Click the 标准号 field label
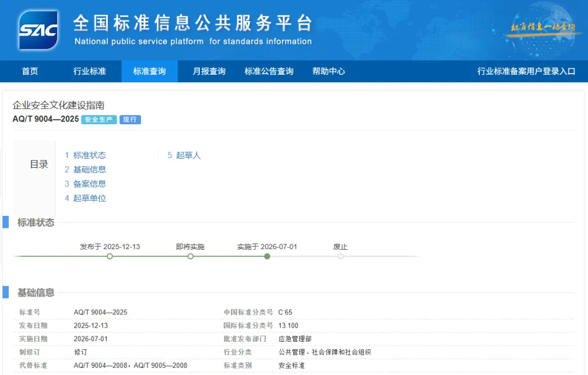Screen dimensions: 588x375 (x=29, y=312)
